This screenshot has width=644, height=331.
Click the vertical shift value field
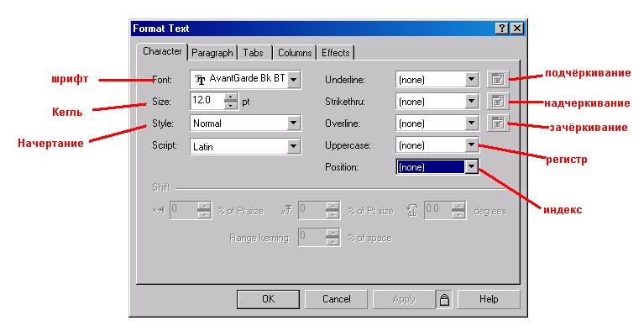point(312,210)
